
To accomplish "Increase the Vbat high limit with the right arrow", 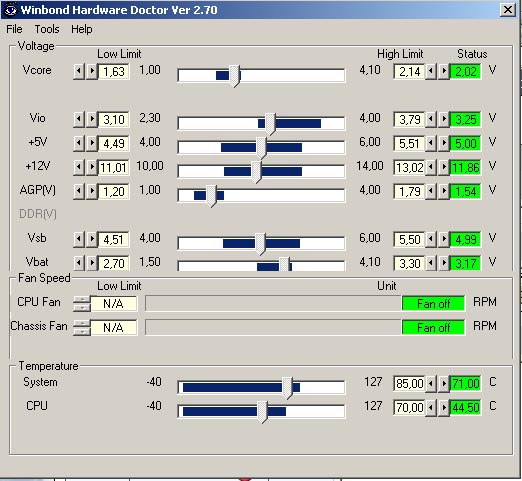I will [x=444, y=263].
